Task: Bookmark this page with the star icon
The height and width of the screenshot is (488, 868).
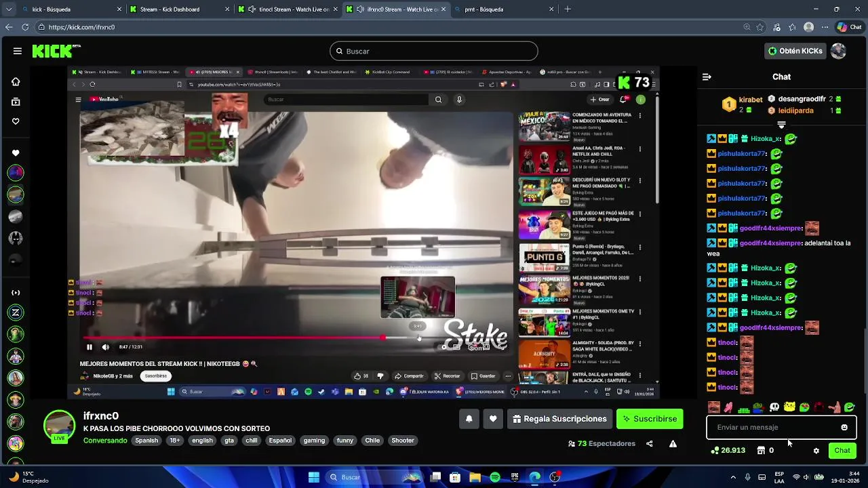Action: (x=760, y=27)
